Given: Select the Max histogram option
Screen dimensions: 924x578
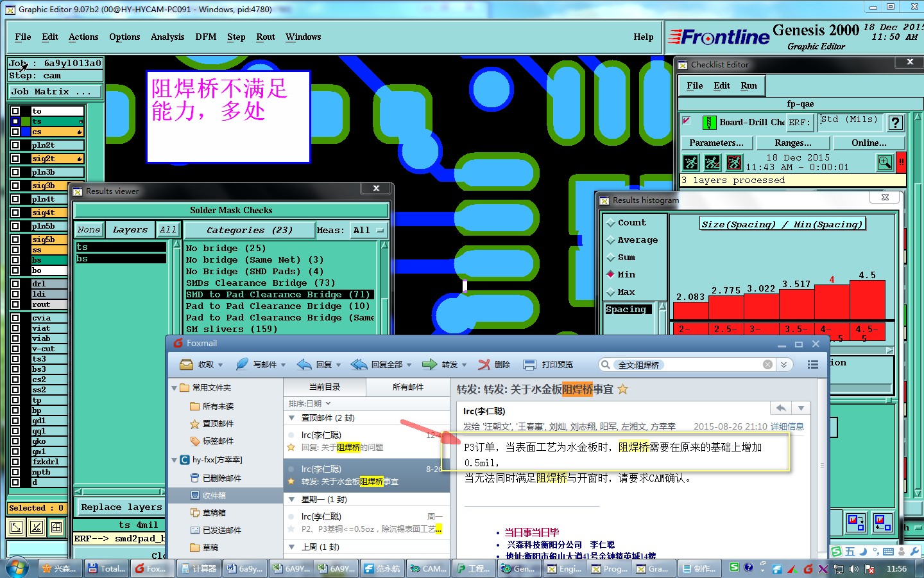Looking at the screenshot, I should pyautogui.click(x=611, y=292).
